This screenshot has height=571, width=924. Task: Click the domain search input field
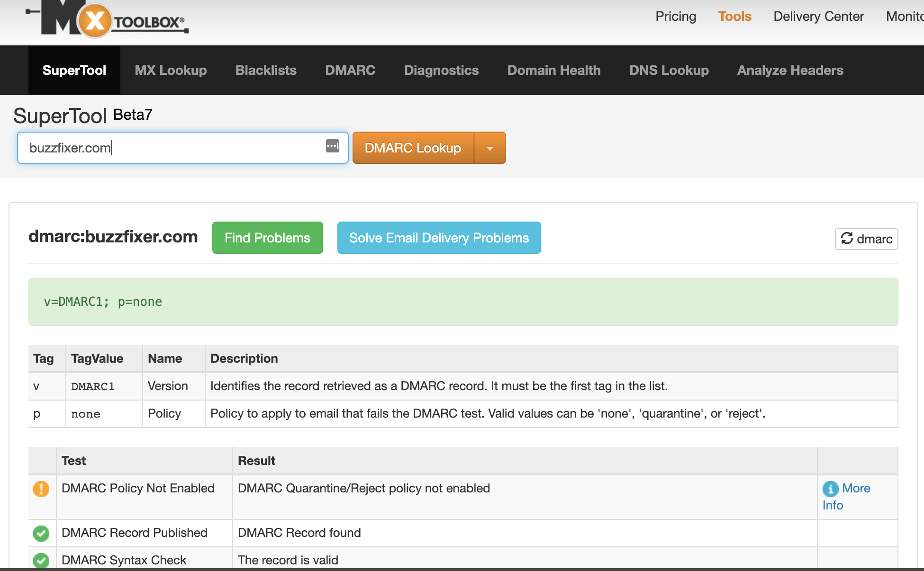tap(171, 148)
